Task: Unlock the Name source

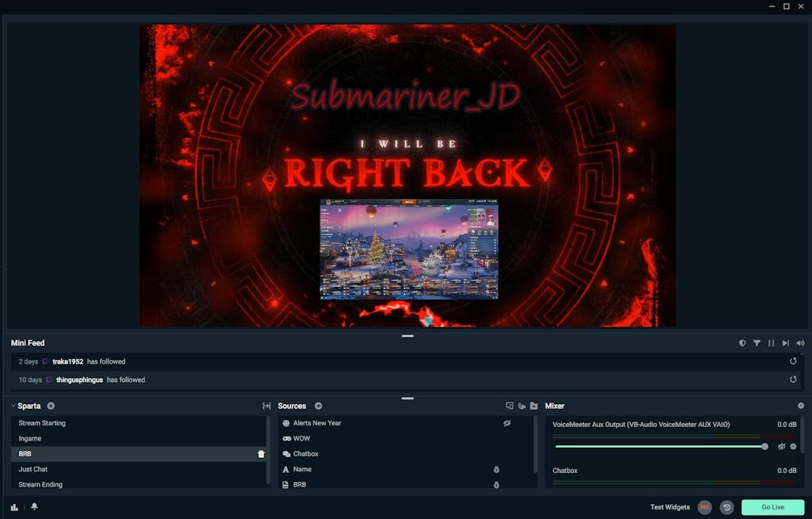Action: click(496, 469)
